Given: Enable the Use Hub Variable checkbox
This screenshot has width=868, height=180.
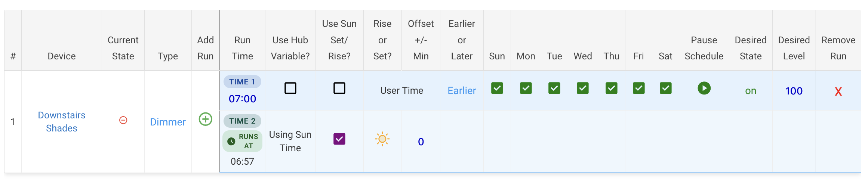Looking at the screenshot, I should click(x=290, y=88).
